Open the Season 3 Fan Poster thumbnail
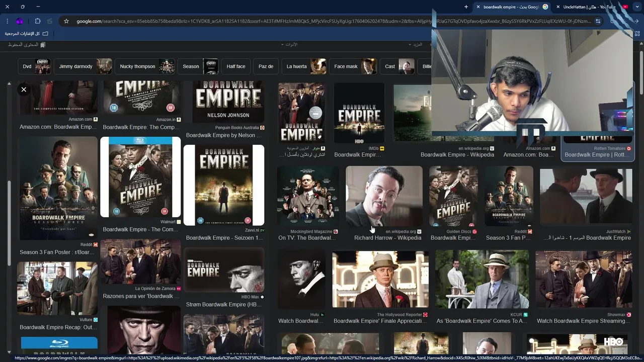 (x=58, y=189)
